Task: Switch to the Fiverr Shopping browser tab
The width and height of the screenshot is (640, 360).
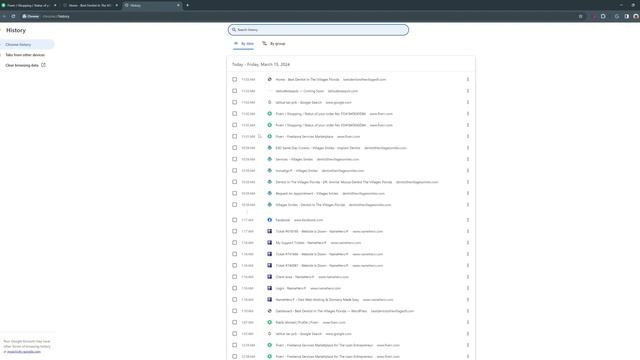Action: point(29,5)
